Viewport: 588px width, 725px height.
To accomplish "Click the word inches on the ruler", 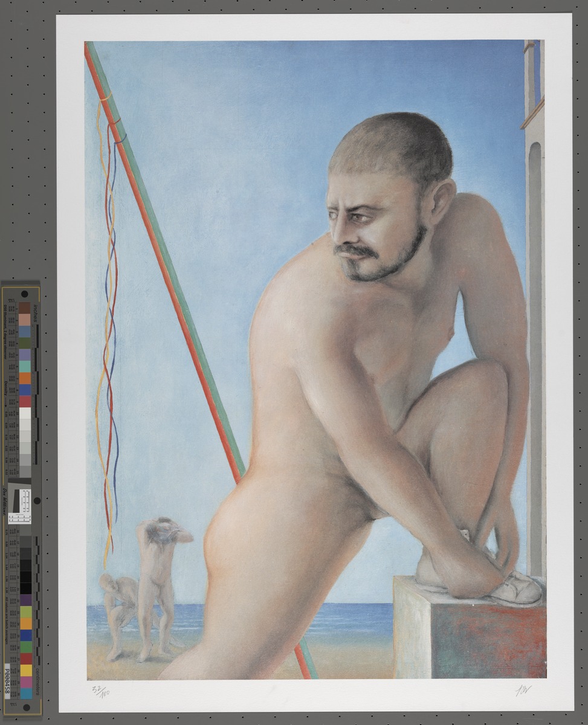I will click(36, 314).
